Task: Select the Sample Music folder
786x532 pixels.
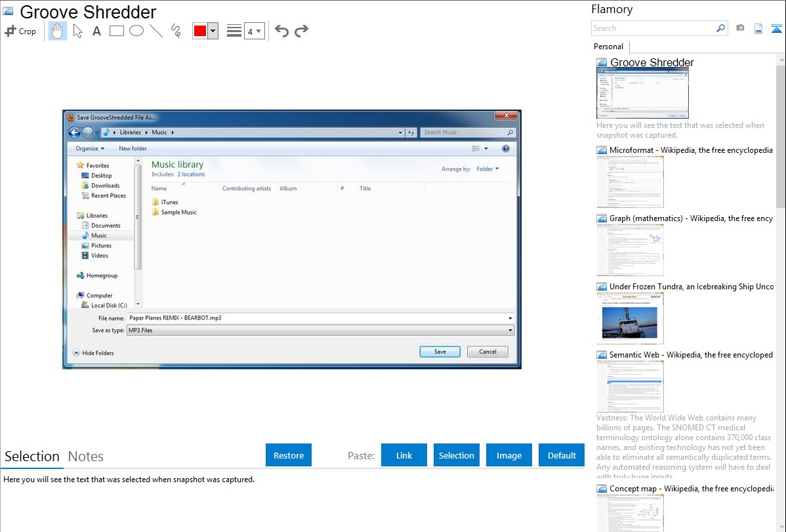Action: [174, 212]
